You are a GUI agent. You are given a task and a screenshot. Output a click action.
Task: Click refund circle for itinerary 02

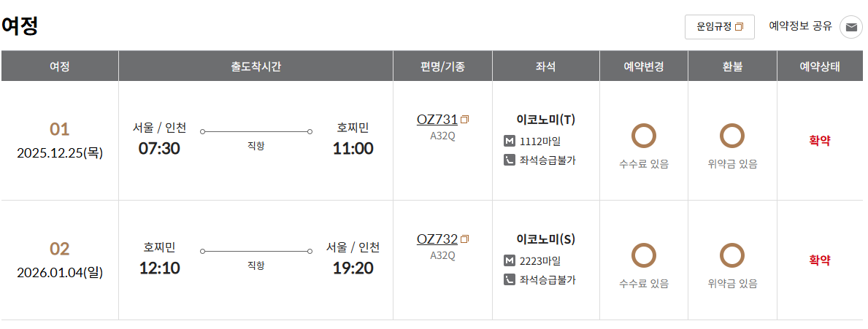click(x=732, y=255)
